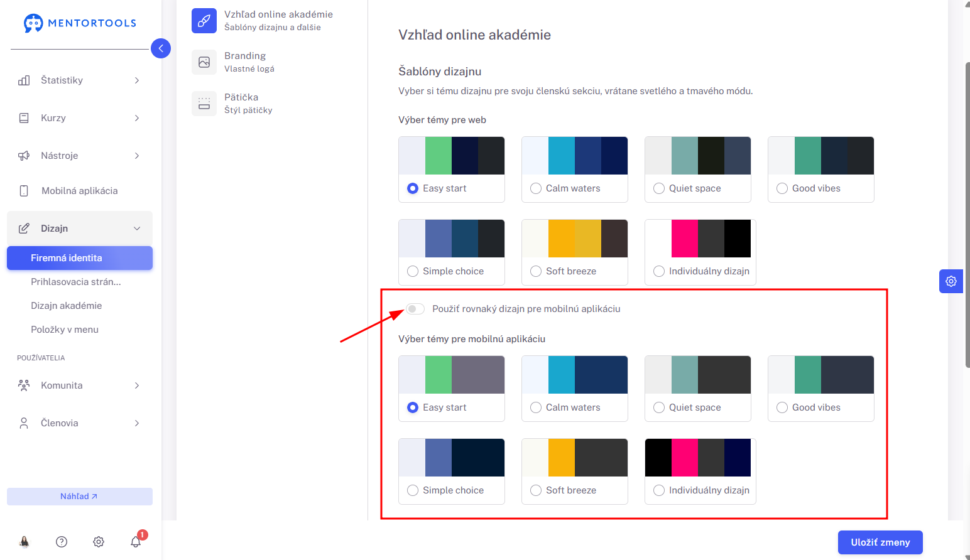The height and width of the screenshot is (560, 970).
Task: Click the Pätička footer style icon
Action: 204,104
